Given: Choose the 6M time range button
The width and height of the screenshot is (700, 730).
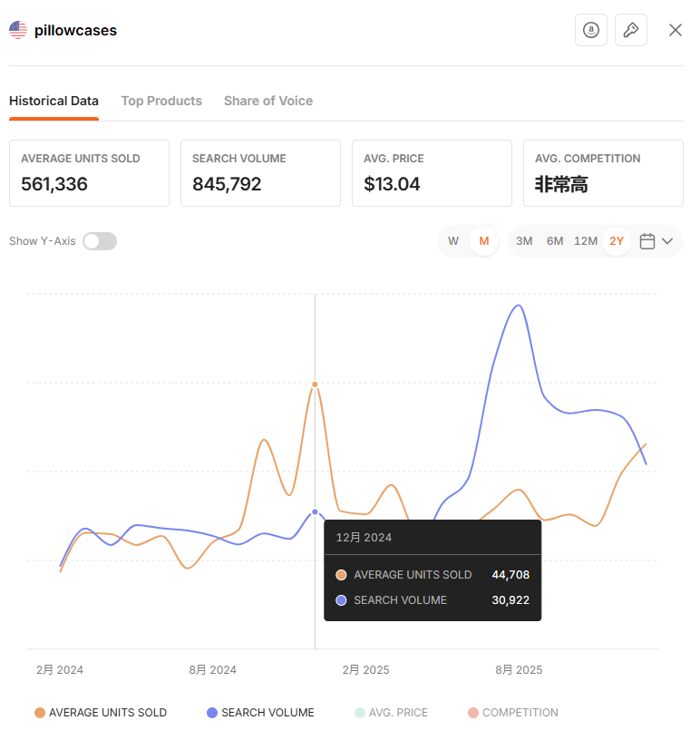Looking at the screenshot, I should coord(555,241).
